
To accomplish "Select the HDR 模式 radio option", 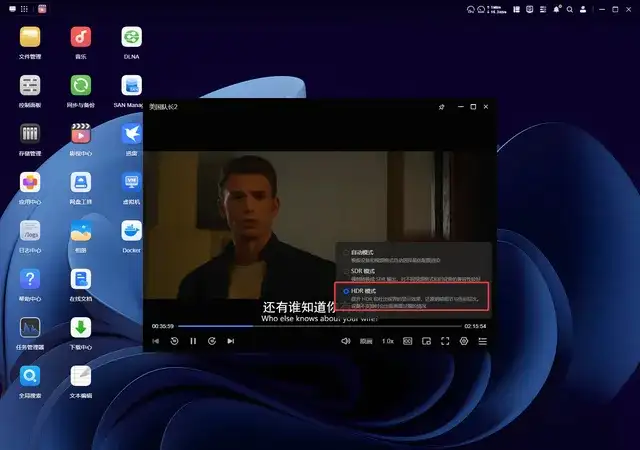I will coord(346,291).
